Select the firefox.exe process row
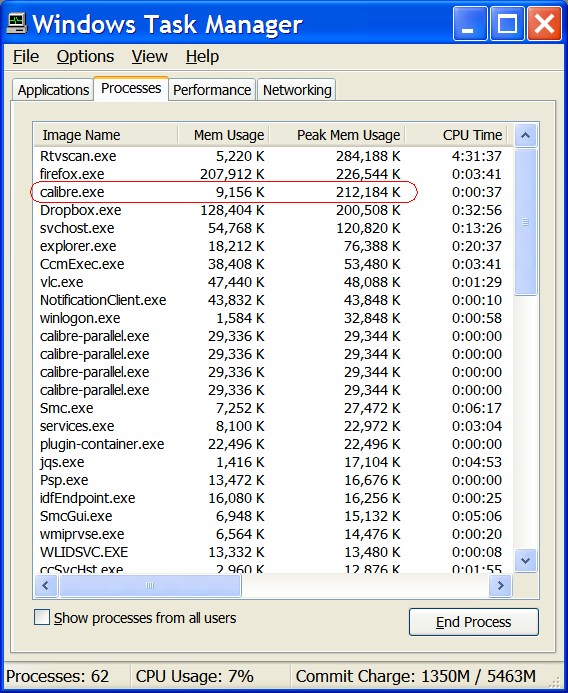Viewport: 568px width, 693px height. coord(271,174)
